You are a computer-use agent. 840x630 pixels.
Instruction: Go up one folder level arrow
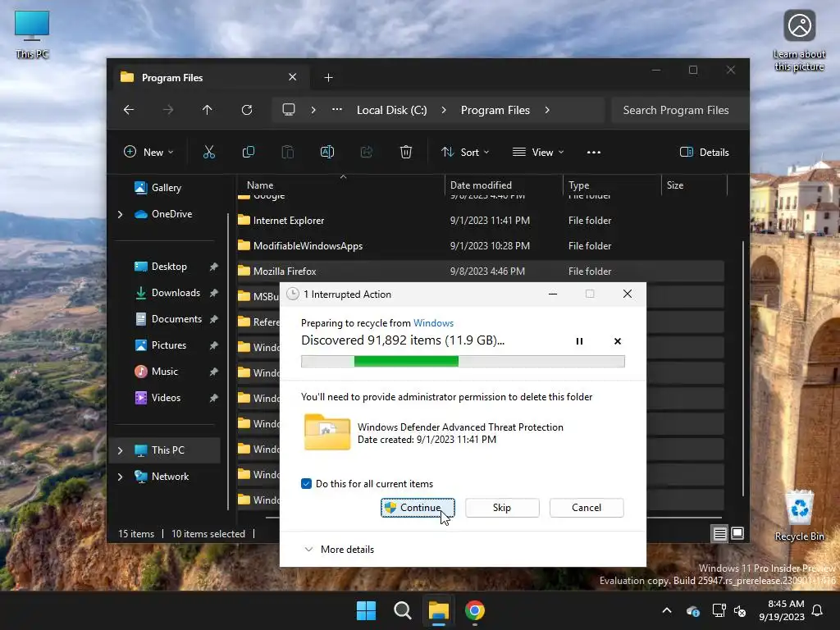(x=208, y=110)
